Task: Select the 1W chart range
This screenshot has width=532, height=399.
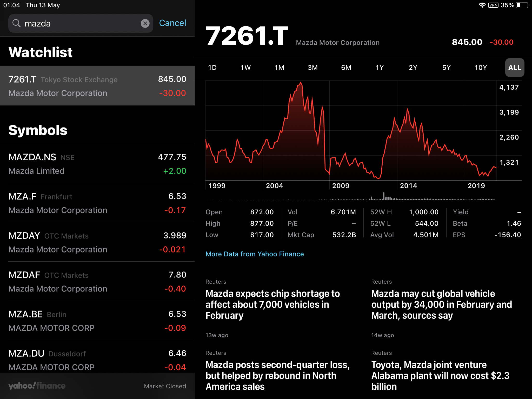Action: tap(245, 68)
